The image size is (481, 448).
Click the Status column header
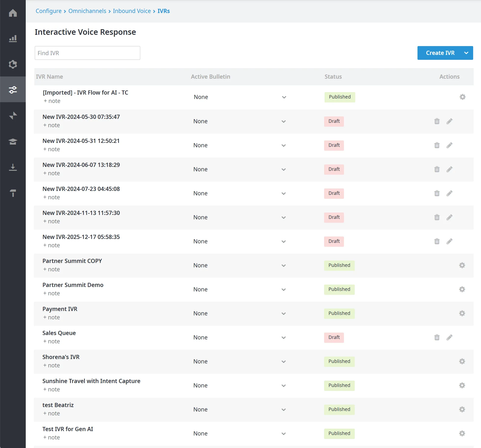333,77
